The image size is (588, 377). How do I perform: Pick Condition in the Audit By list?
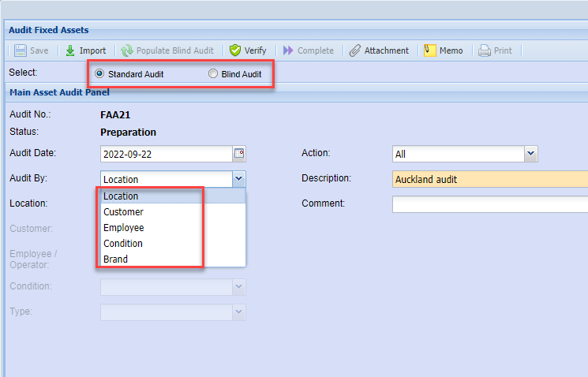(123, 244)
